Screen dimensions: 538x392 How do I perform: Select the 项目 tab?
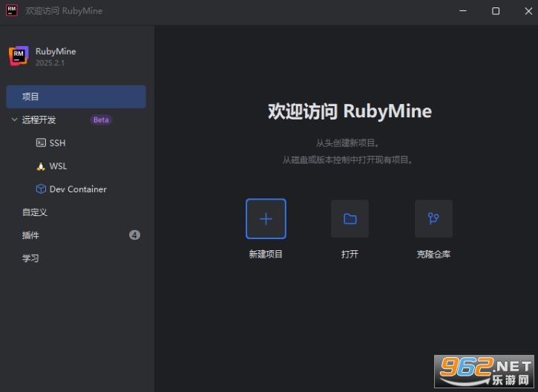[76, 97]
